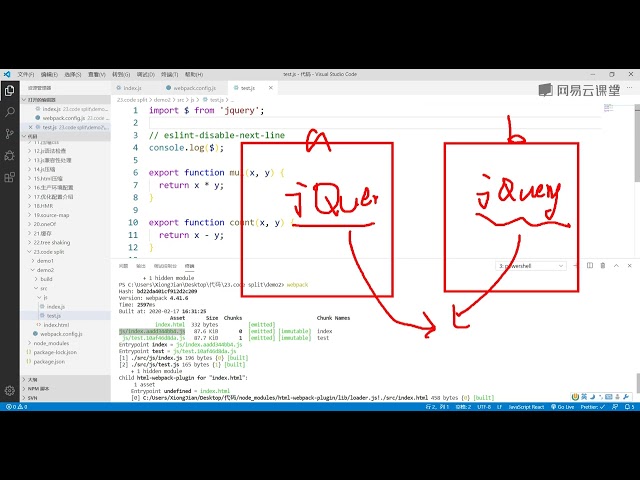Click the terminal vertical scrollbar
Screen dimensions: 640x480
pyautogui.click(x=638, y=383)
